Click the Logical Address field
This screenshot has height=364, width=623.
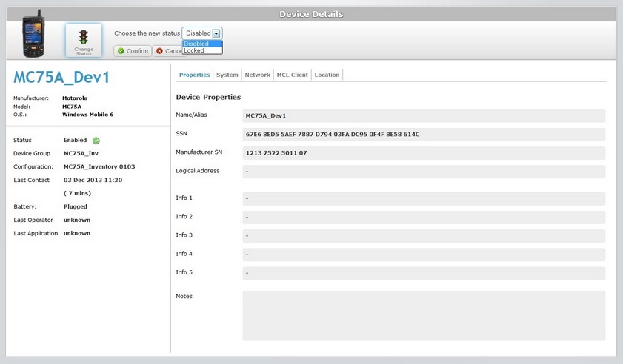click(x=424, y=172)
